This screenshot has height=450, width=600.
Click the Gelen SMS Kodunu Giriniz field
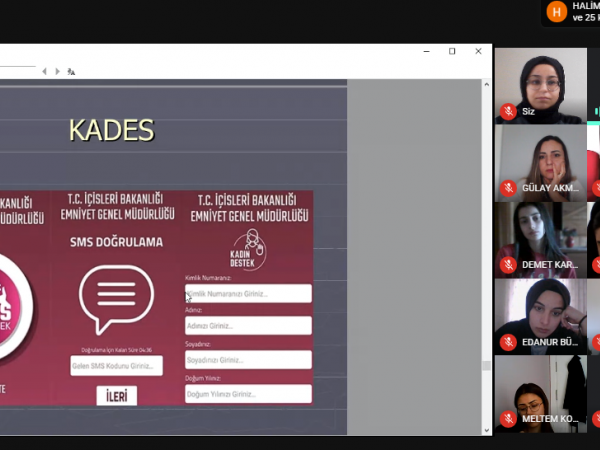click(116, 366)
